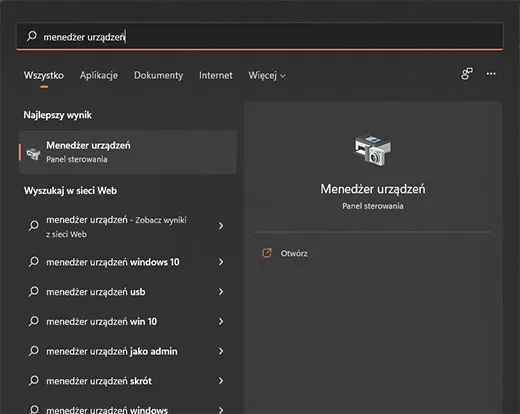Click the large Menedżer urządzeń icon in preview
Screen dimensions: 520x414
coord(373,150)
